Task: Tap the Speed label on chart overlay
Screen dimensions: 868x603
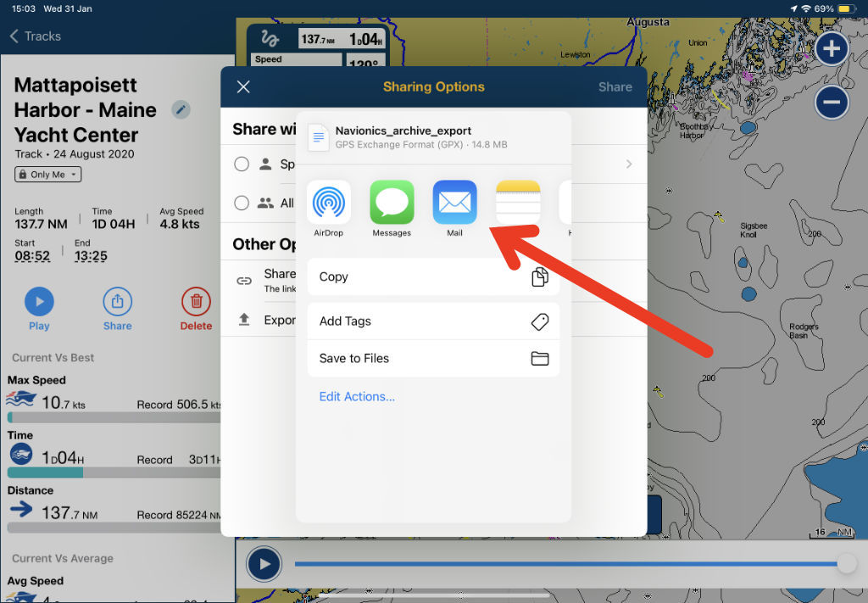Action: coord(269,59)
